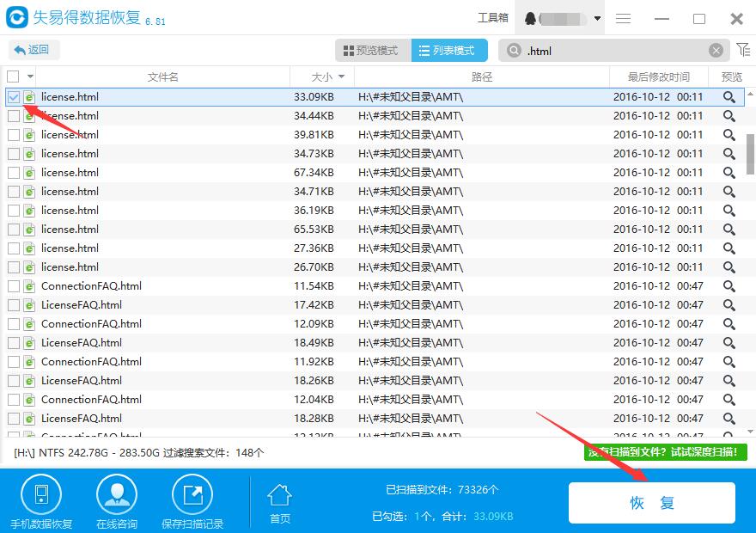The image size is (756, 533).
Task: Click the search magnifier icon in the search box
Action: pos(515,50)
